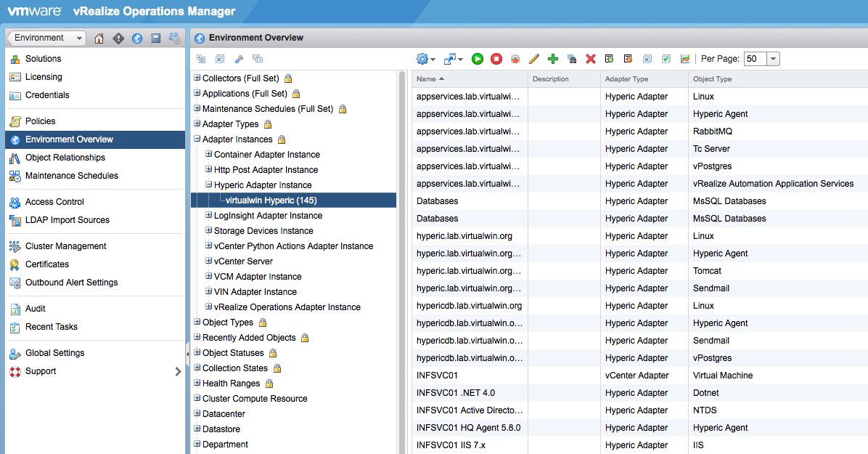The width and height of the screenshot is (868, 454).
Task: Open the Per Page combo box arrow
Action: pyautogui.click(x=774, y=59)
